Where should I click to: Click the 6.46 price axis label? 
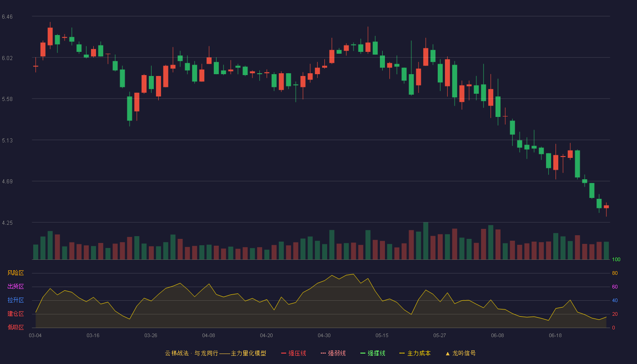pos(7,17)
